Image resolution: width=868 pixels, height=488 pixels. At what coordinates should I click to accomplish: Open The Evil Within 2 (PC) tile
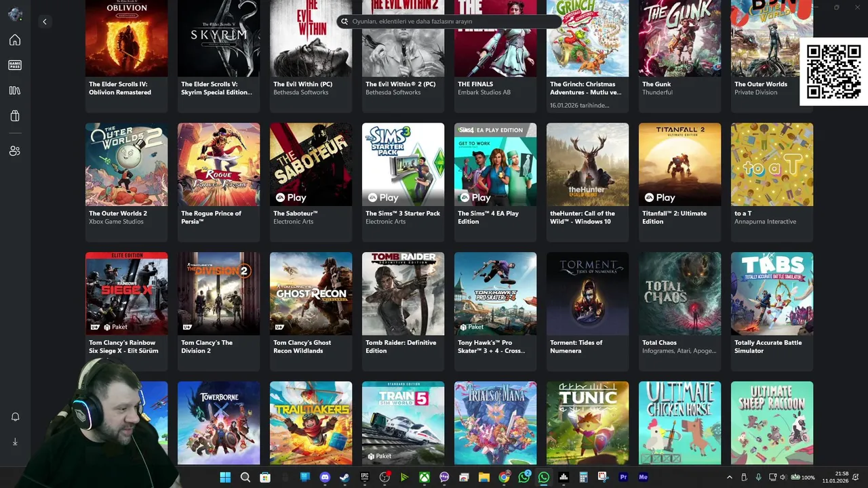coord(403,56)
